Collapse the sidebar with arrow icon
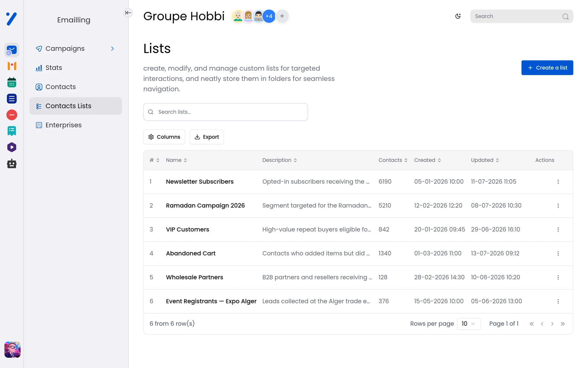This screenshot has width=588, height=368. tap(128, 13)
